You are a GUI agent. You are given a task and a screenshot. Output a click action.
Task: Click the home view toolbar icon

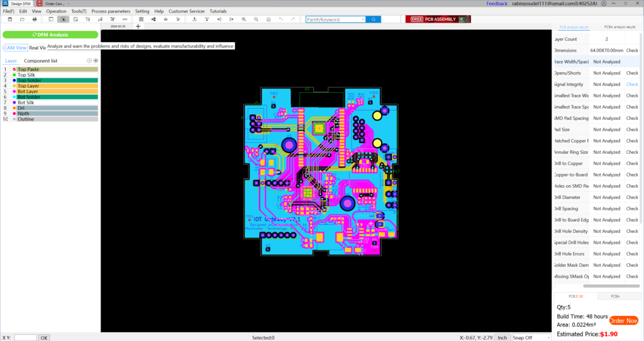(269, 19)
